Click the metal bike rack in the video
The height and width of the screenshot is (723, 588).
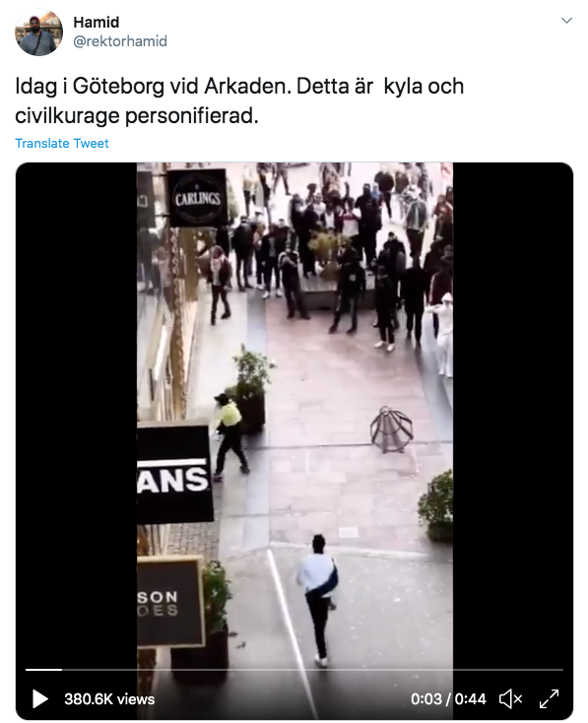point(391,429)
